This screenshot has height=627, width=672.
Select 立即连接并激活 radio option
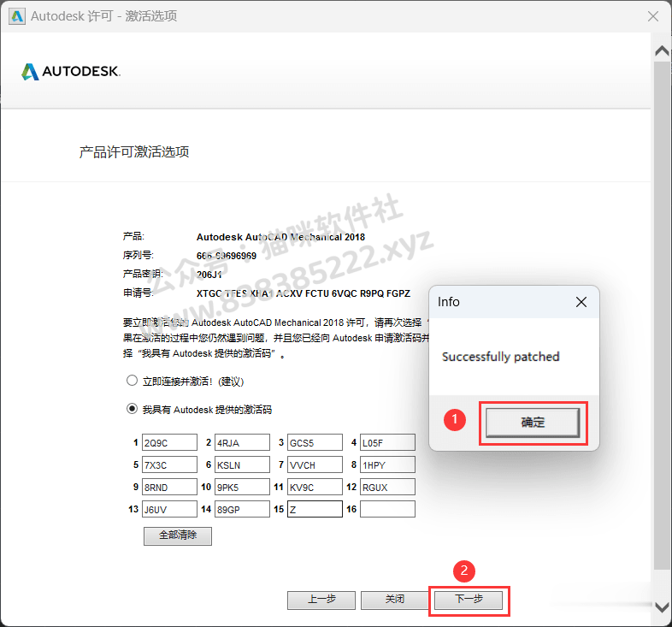click(x=132, y=381)
